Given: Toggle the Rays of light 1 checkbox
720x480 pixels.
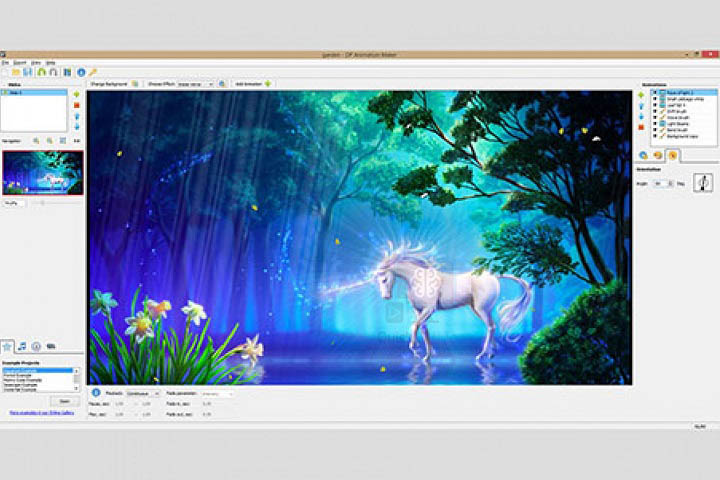Looking at the screenshot, I should (x=655, y=93).
